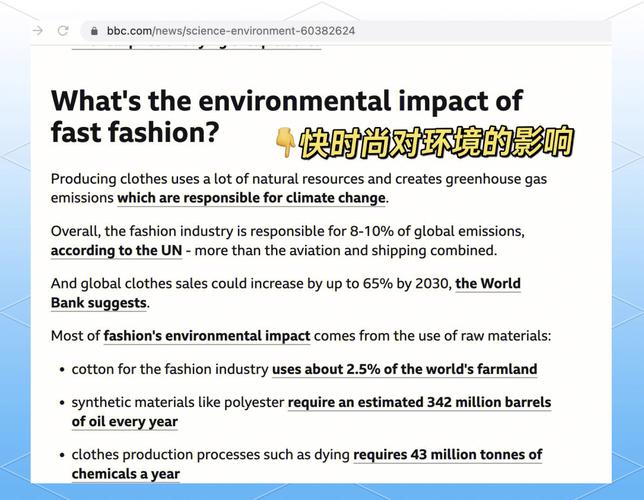Viewport: 644px width, 500px height.
Task: Open 'which are responsible for climate change' link
Action: 251,198
